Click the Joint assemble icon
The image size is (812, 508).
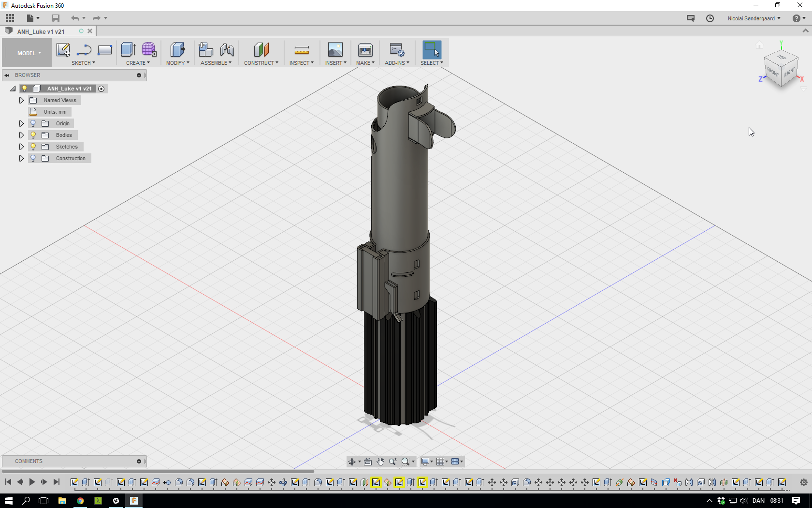pyautogui.click(x=227, y=50)
